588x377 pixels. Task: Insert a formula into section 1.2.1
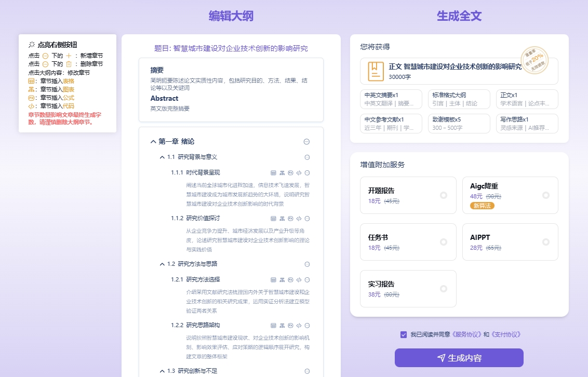pos(290,279)
